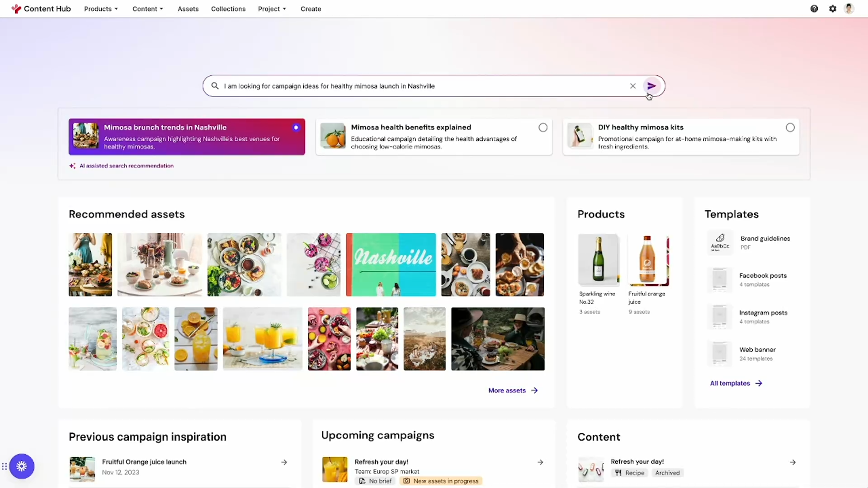
Task: Open the floating AI assistant button bottom left
Action: click(x=22, y=466)
